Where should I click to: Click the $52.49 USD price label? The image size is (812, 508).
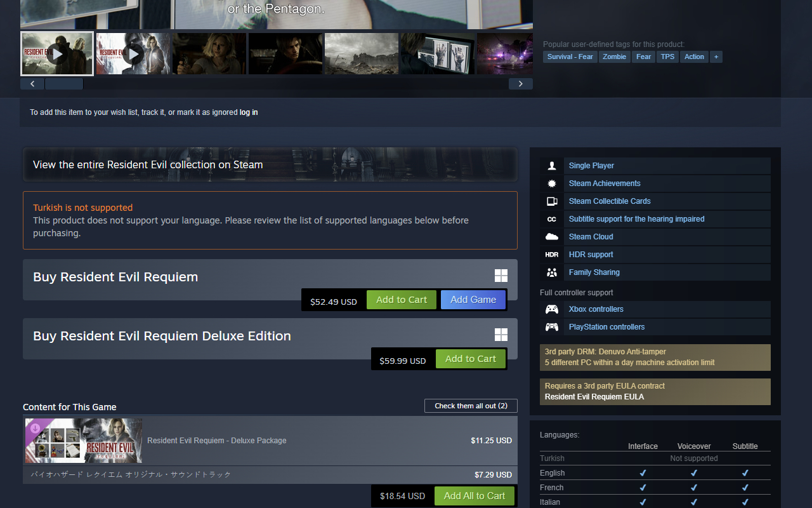334,302
